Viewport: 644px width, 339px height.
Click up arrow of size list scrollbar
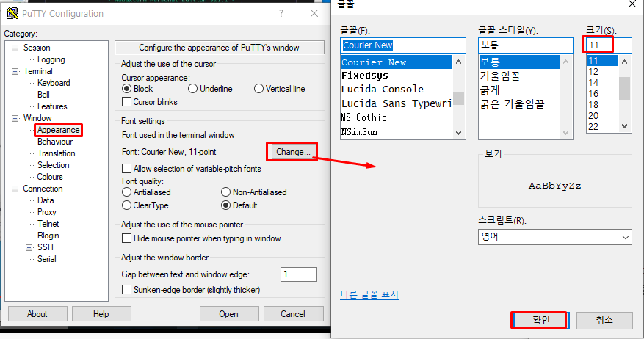pyautogui.click(x=624, y=62)
